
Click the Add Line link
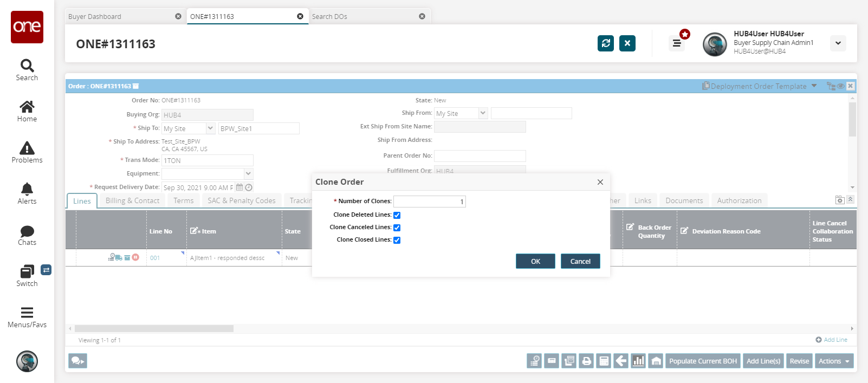click(832, 340)
